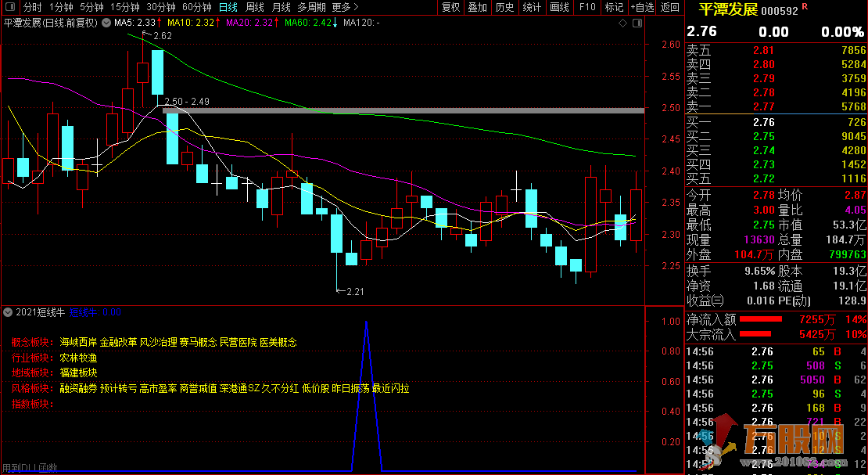Click the 平潭发展(日线.前复权) chart title
Screen dimensions: 868x475
[51, 23]
